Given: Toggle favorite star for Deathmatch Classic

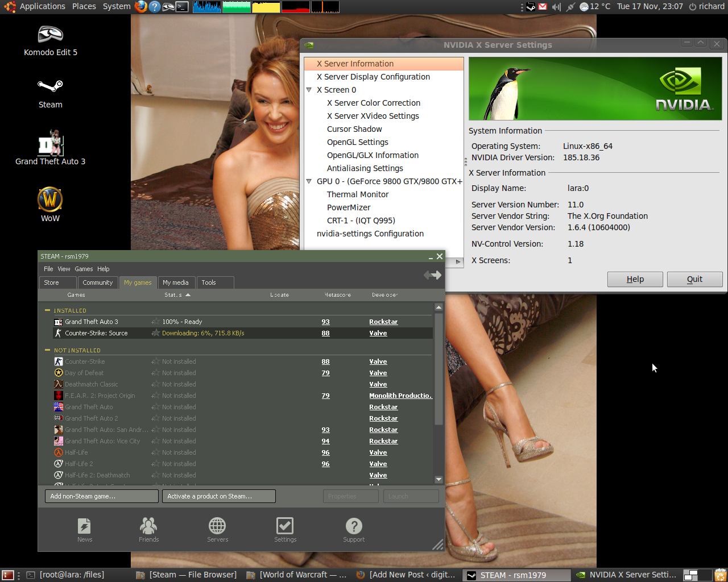Looking at the screenshot, I should 155,384.
